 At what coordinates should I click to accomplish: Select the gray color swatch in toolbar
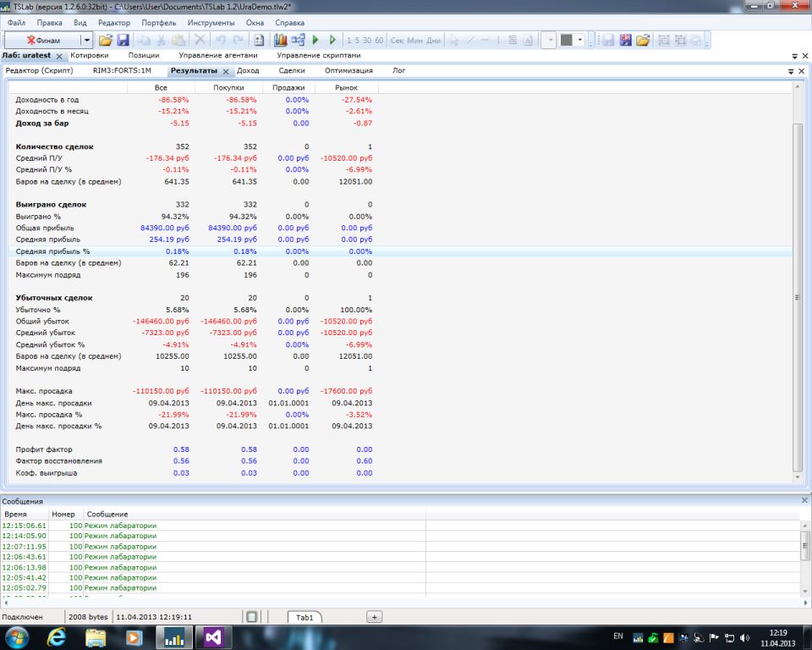[567, 40]
